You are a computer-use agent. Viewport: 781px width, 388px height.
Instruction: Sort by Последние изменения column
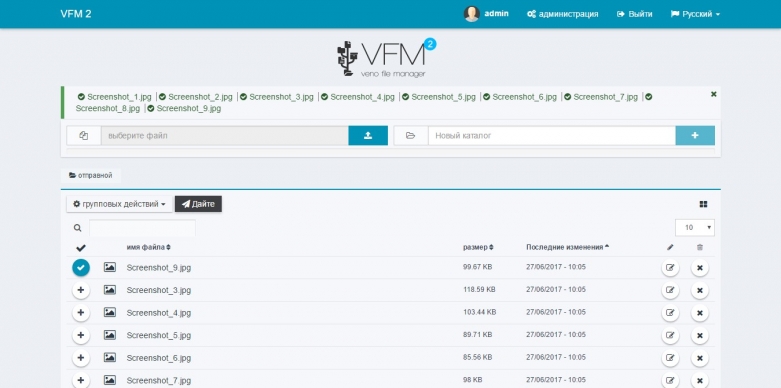click(x=567, y=247)
